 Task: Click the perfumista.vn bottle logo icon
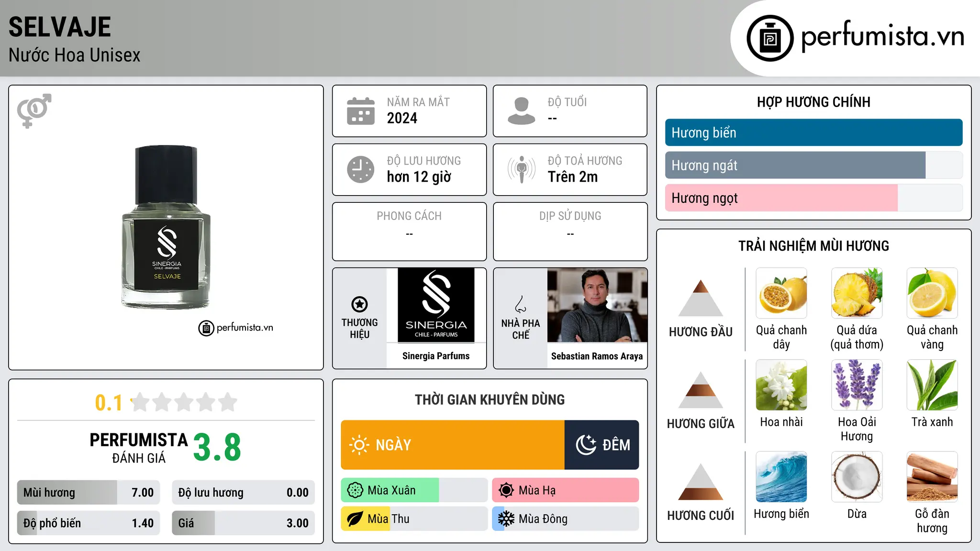tap(770, 38)
